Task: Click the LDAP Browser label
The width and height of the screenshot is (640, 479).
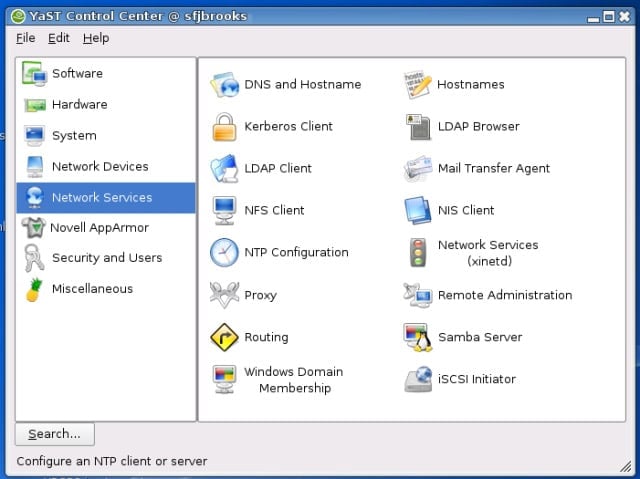Action: pos(479,126)
